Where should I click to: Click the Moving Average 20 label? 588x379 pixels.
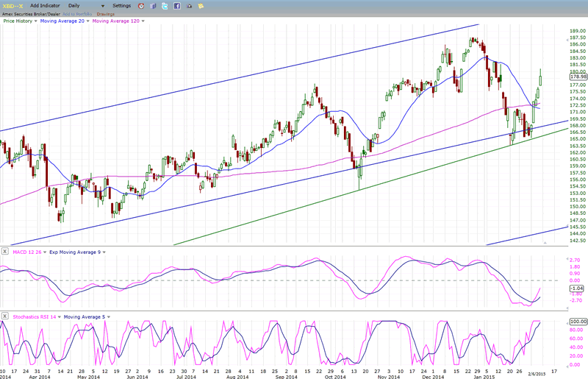click(x=62, y=21)
